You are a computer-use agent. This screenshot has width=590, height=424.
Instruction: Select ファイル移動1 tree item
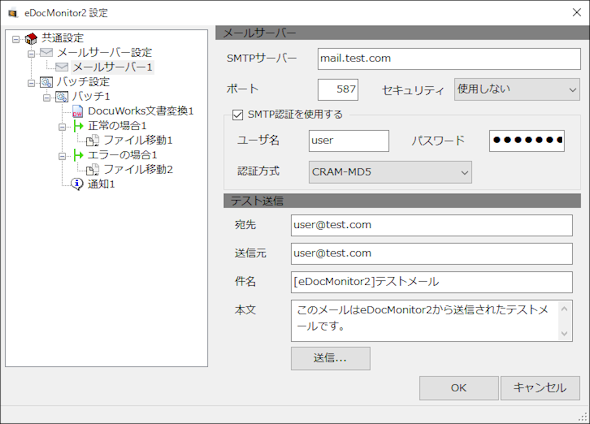point(138,140)
